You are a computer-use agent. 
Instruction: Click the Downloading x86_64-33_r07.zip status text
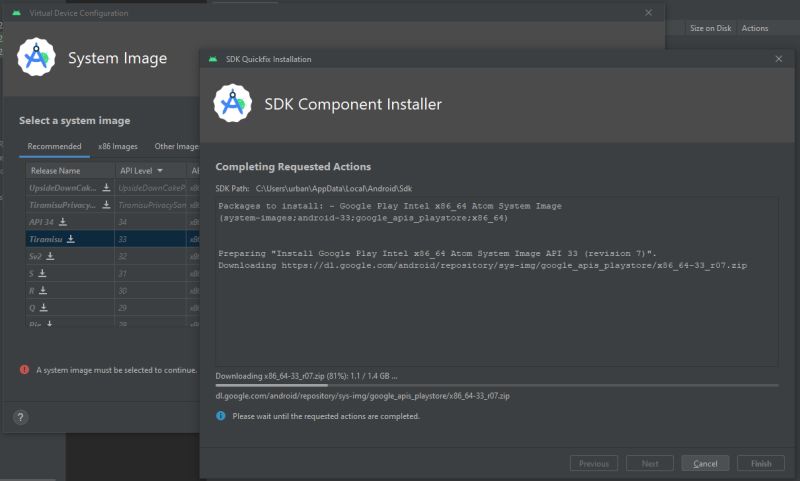point(306,376)
